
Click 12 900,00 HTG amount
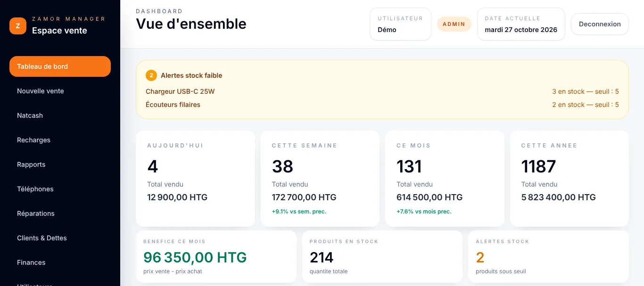[x=177, y=197]
